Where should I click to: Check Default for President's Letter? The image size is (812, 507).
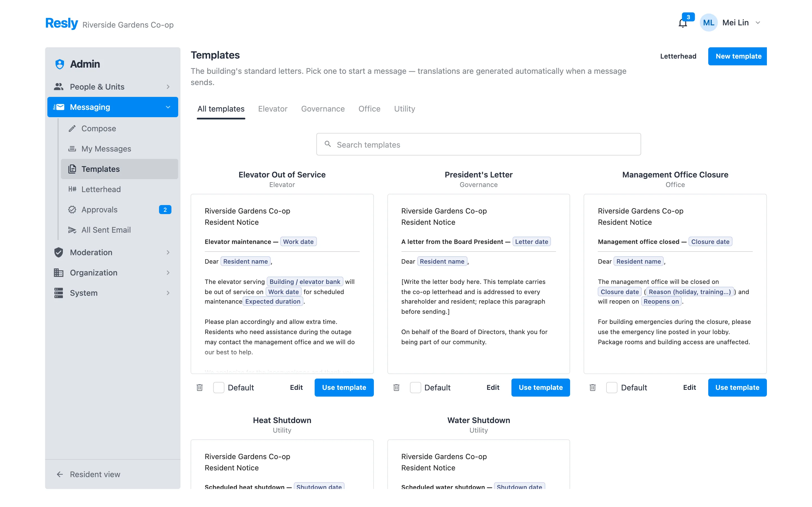pyautogui.click(x=415, y=388)
